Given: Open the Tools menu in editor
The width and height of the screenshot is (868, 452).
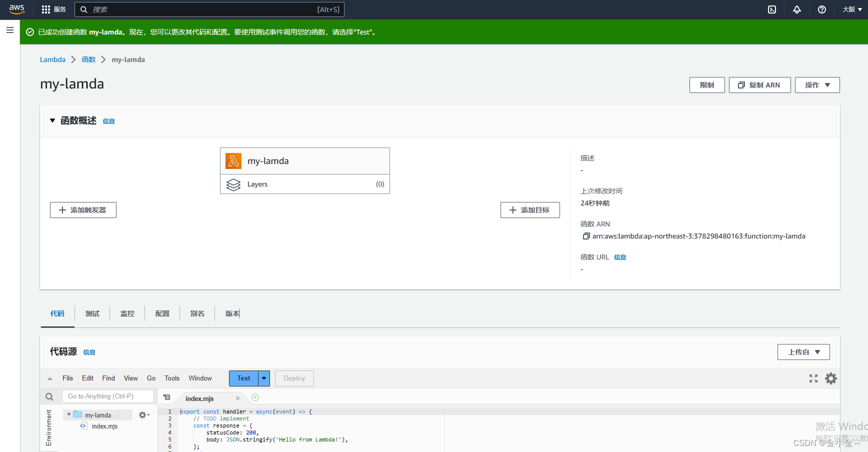Looking at the screenshot, I should [172, 378].
